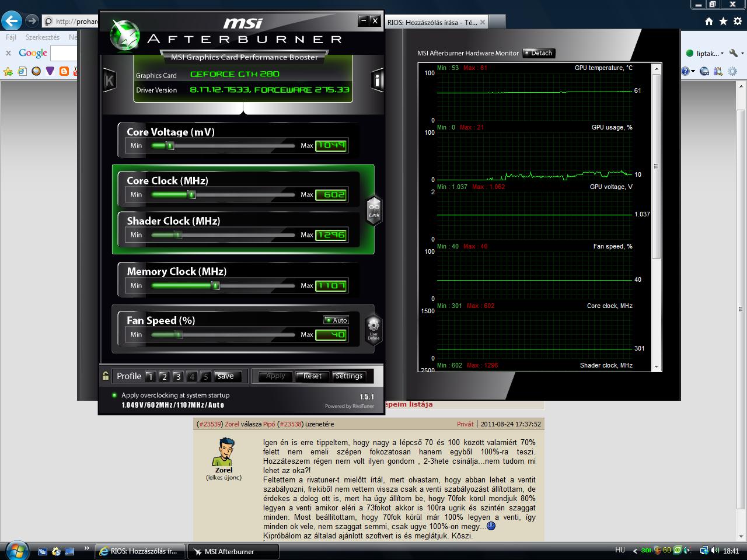Open the purple triangle favorite icon
Image resolution: width=747 pixels, height=560 pixels.
click(50, 71)
